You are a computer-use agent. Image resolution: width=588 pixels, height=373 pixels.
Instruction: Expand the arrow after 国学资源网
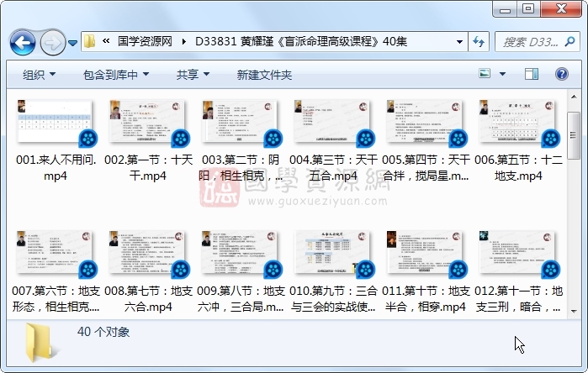(x=183, y=41)
